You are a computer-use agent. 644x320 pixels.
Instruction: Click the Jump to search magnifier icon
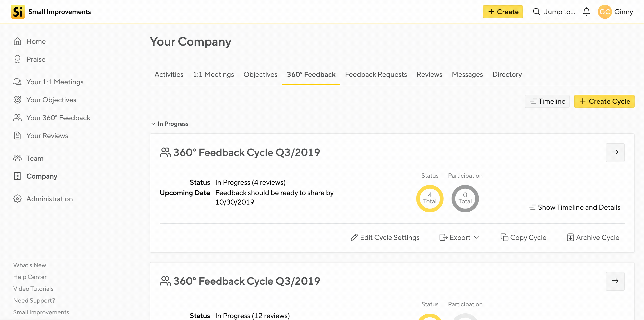[x=537, y=12]
